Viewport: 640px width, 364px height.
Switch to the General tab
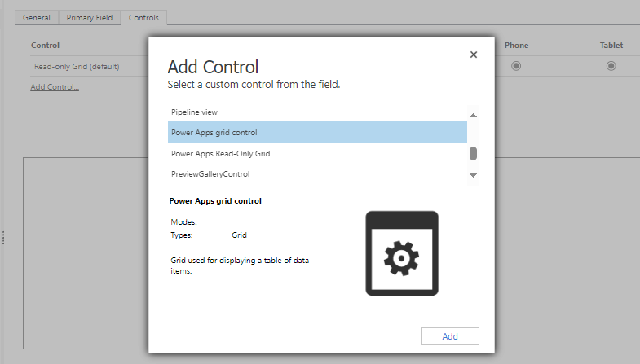[36, 17]
